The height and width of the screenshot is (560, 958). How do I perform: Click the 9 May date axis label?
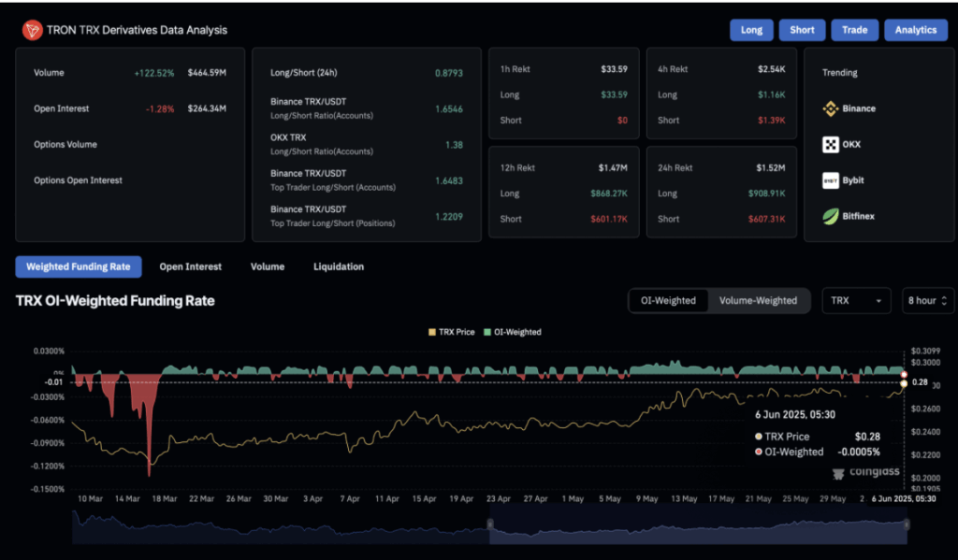pyautogui.click(x=646, y=499)
